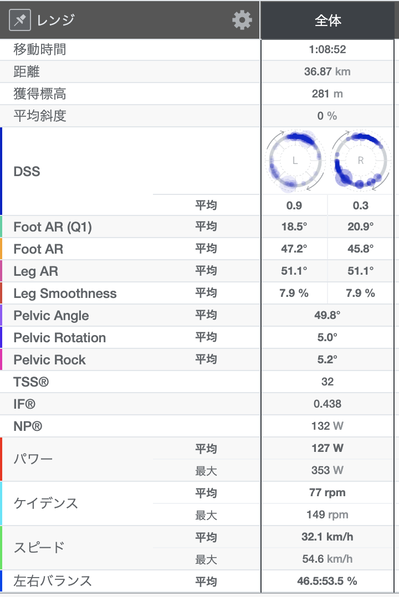The image size is (399, 597).
Task: Select the Pelvic Angle row label
Action: pos(51,315)
